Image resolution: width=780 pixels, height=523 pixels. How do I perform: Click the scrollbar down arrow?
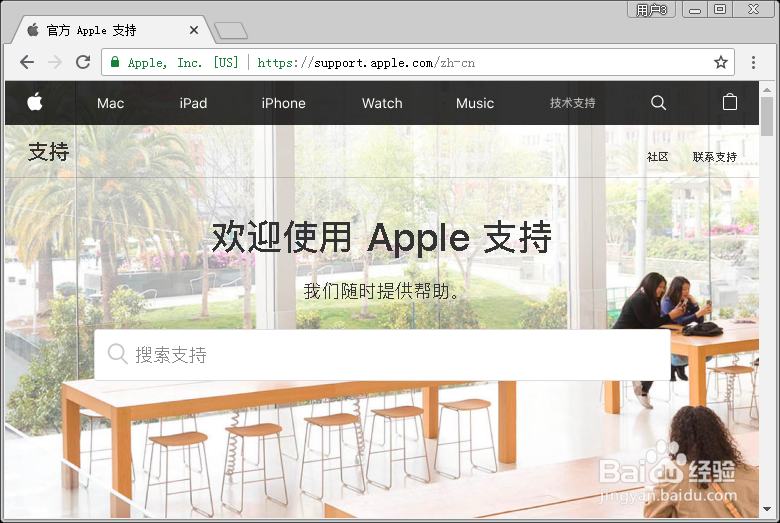point(767,510)
